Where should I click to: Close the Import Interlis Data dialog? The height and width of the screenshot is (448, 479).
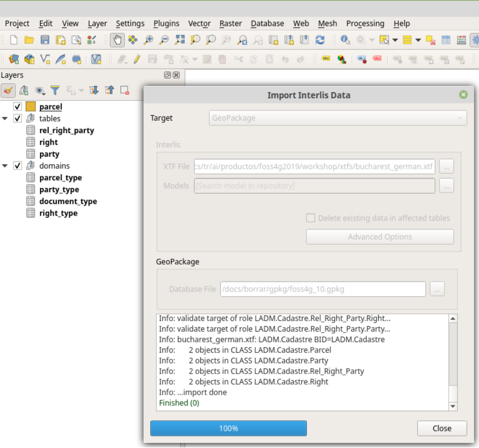[x=463, y=95]
